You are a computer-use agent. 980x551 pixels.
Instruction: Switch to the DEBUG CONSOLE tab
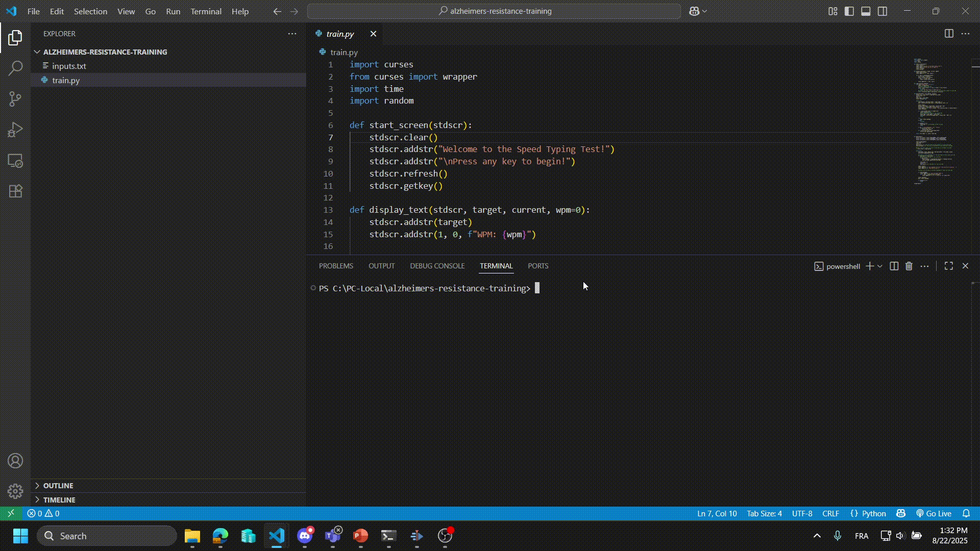click(437, 266)
